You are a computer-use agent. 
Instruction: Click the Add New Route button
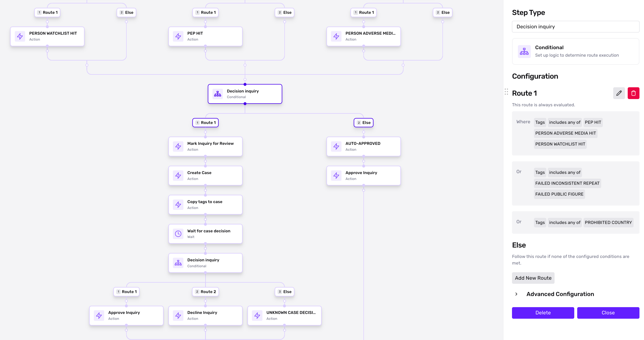(x=533, y=278)
